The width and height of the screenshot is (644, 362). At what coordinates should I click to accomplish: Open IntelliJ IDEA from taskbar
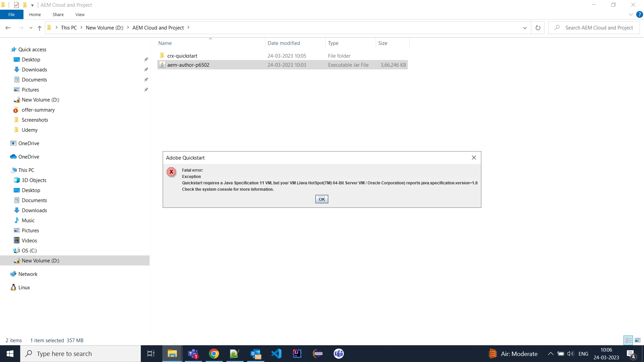coord(297,354)
